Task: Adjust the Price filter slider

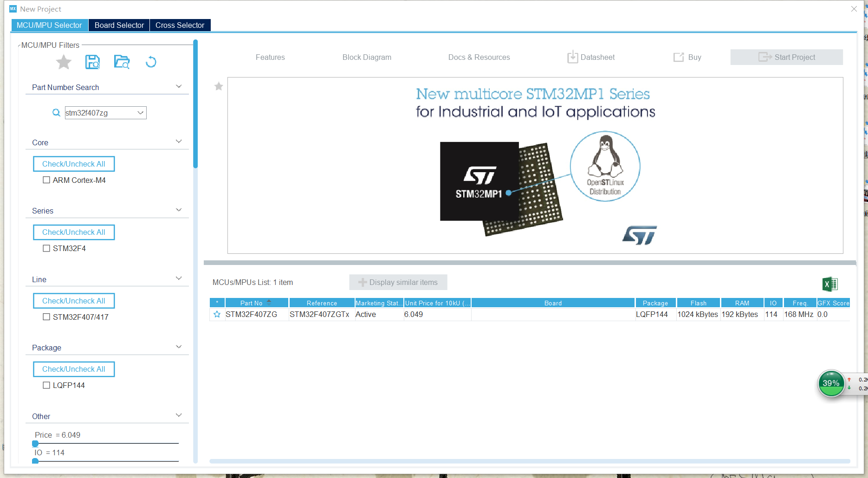Action: coord(36,444)
